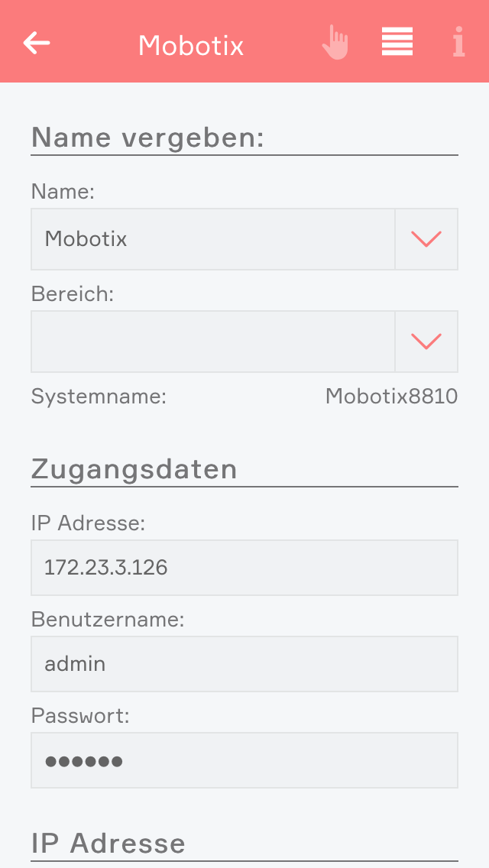Tap the Mobotix title in the header
The height and width of the screenshot is (868, 489).
click(191, 46)
